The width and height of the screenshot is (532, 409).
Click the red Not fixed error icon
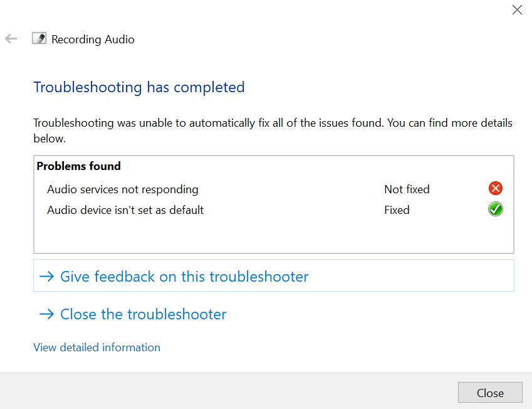[x=496, y=189]
